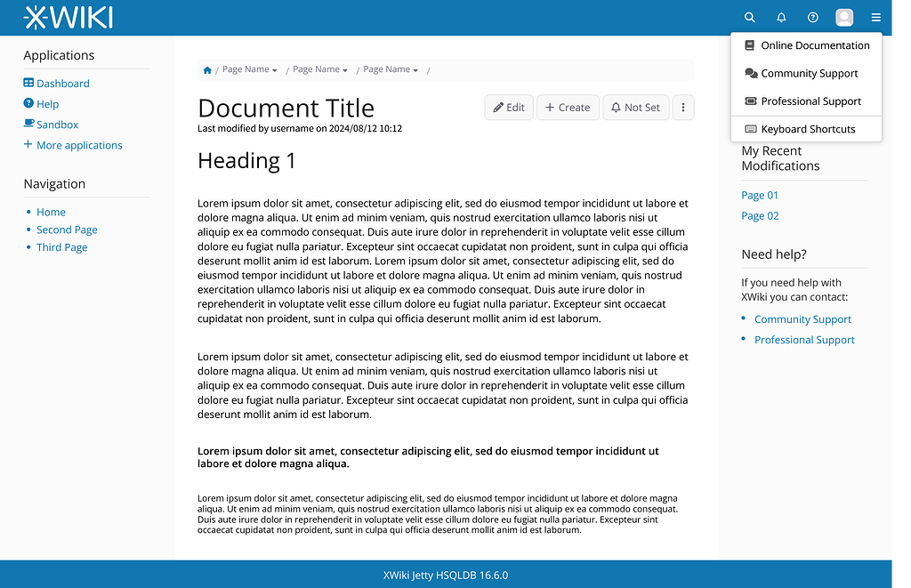Click the home icon in the breadcrumb
Screen dimensions: 911x588
point(206,69)
